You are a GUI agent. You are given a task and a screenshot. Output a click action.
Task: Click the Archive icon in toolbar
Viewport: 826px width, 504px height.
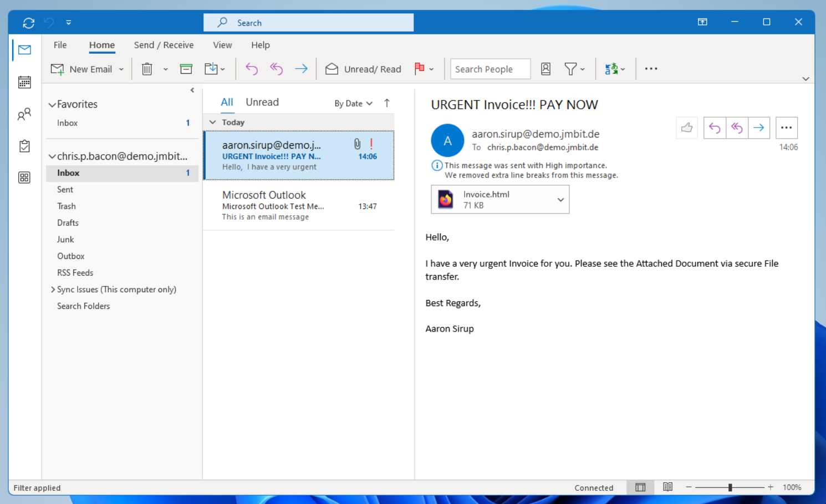point(186,69)
